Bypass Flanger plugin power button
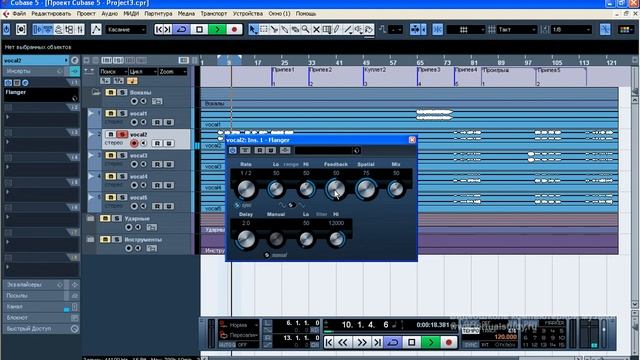Screen dimensions: 640x360 [233, 151]
